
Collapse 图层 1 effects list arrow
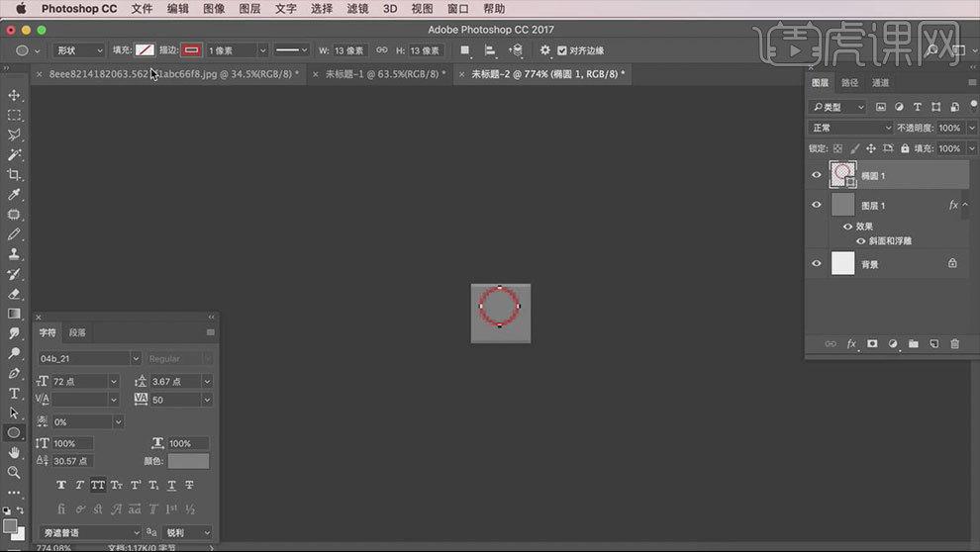click(965, 205)
